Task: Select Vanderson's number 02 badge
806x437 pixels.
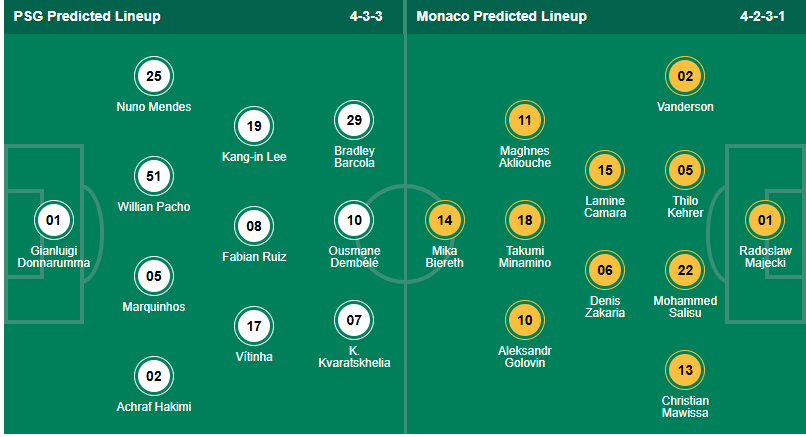Action: [x=685, y=76]
